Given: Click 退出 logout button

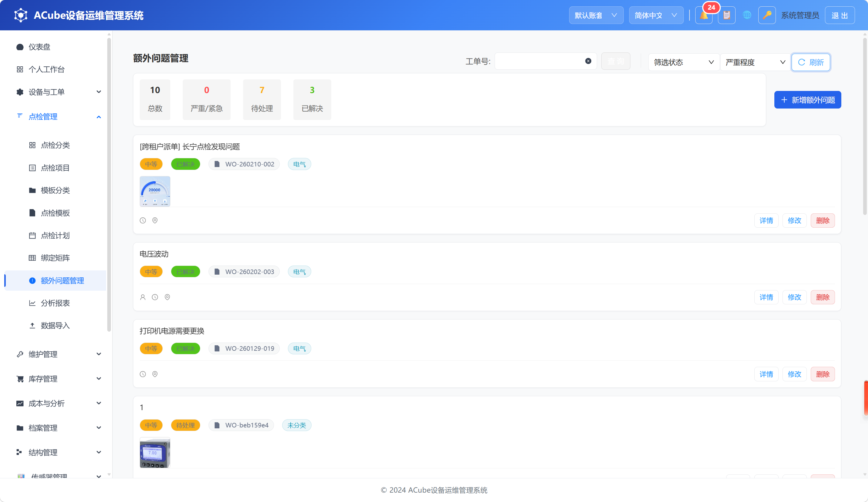Looking at the screenshot, I should (x=840, y=15).
